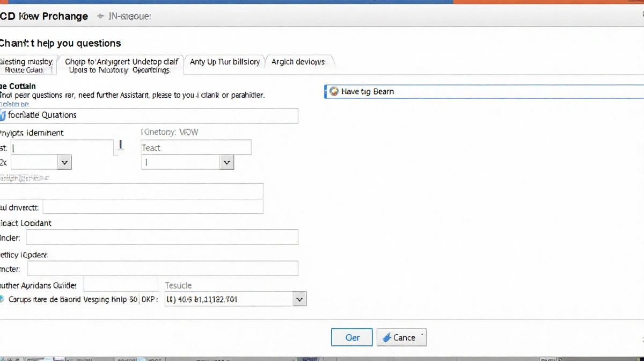The height and width of the screenshot is (361, 644).
Task: Click the arrow icon in the title bar
Action: coord(100,17)
